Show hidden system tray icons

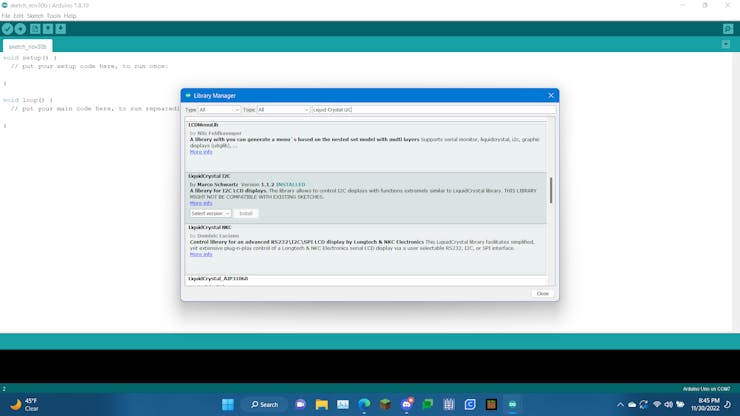point(620,405)
